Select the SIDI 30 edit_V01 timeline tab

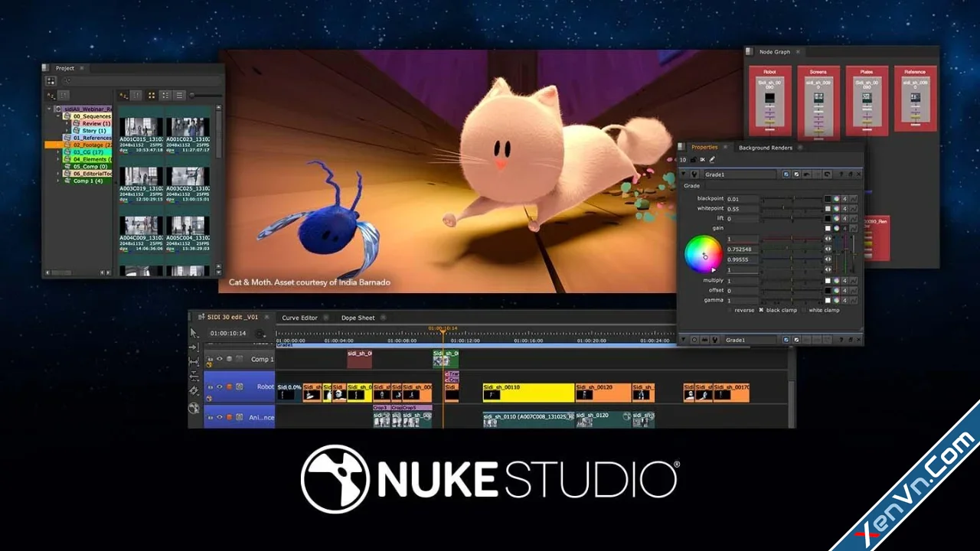[x=233, y=318]
